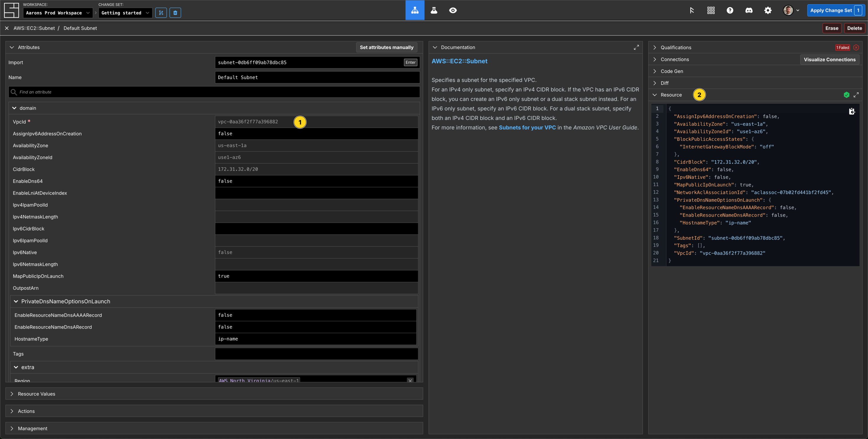Open the Discord icon
The width and height of the screenshot is (868, 439).
coord(749,10)
